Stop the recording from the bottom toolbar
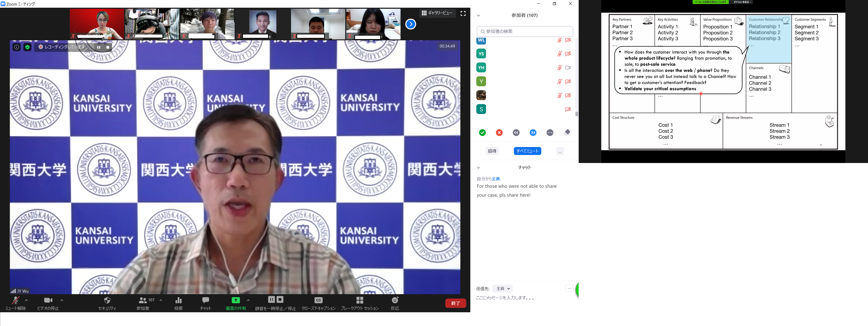This screenshot has height=326, width=868. [x=280, y=299]
